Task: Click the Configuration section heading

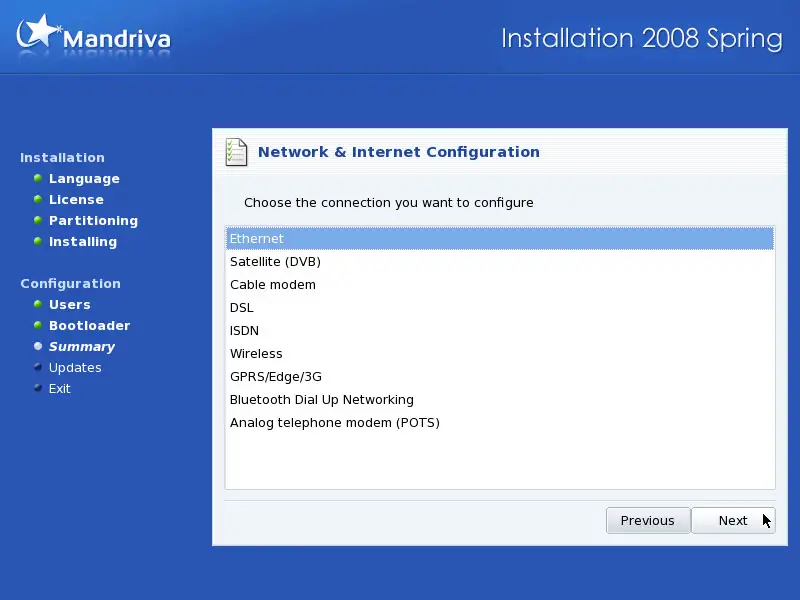Action: (x=70, y=284)
